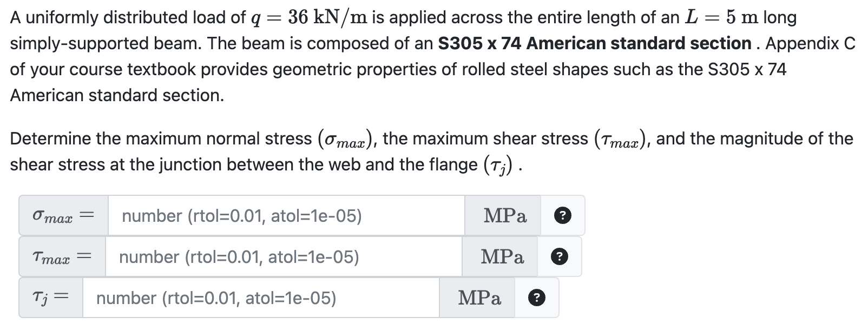The image size is (868, 330).
Task: Click the MPa unit label next to σ_max
Action: click(x=504, y=215)
